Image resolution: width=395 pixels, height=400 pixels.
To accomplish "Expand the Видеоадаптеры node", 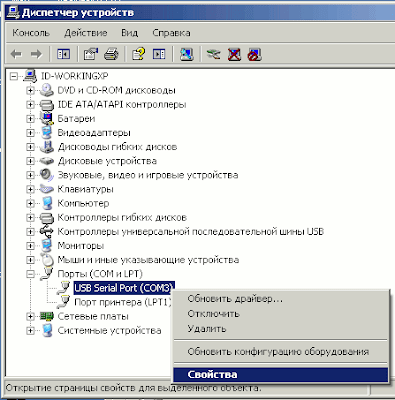I will coord(30,133).
